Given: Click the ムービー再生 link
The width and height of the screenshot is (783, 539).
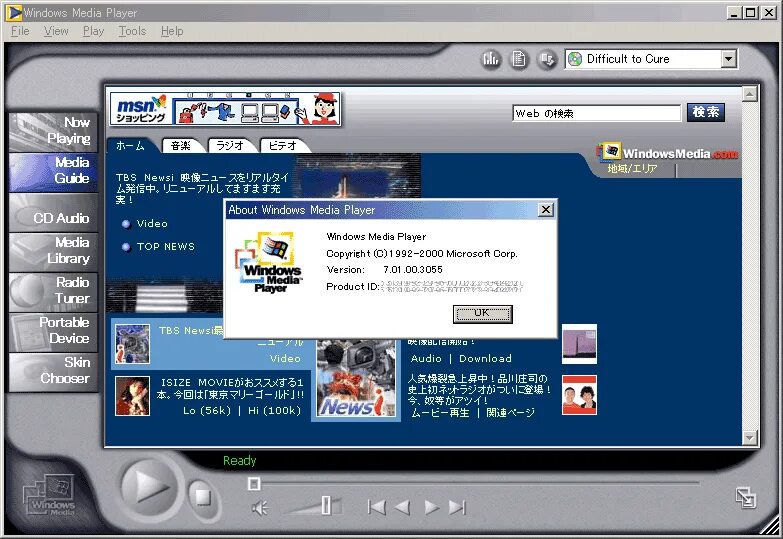Looking at the screenshot, I should coord(440,413).
